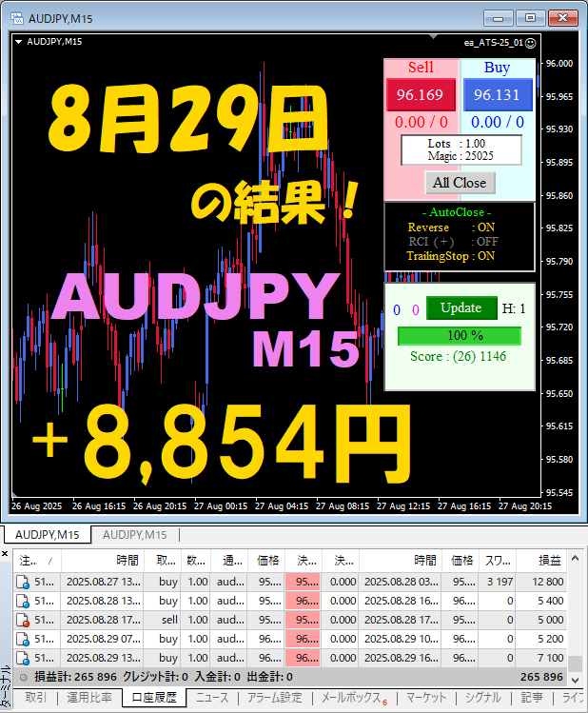Image resolution: width=588 pixels, height=713 pixels.
Task: Click the buy order icon dated 2025.08.29 07
Action: (23, 640)
